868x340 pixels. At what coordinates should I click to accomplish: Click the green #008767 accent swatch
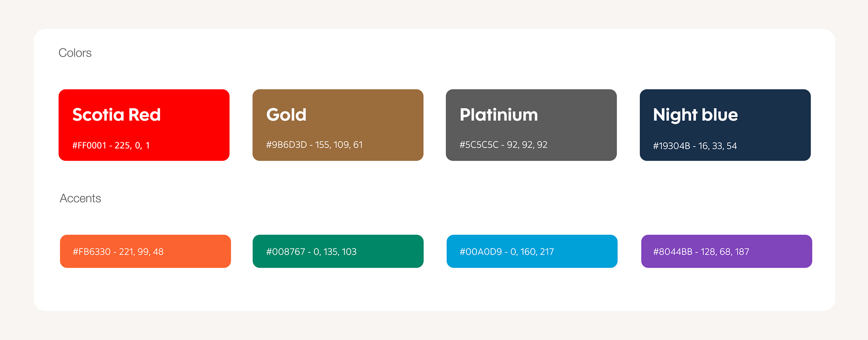[x=338, y=251]
